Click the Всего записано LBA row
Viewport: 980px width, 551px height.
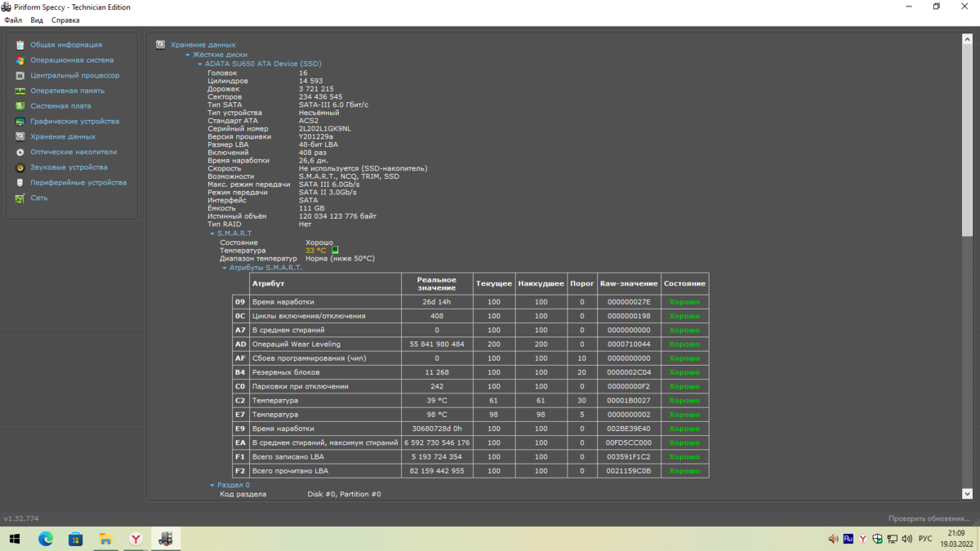click(470, 457)
